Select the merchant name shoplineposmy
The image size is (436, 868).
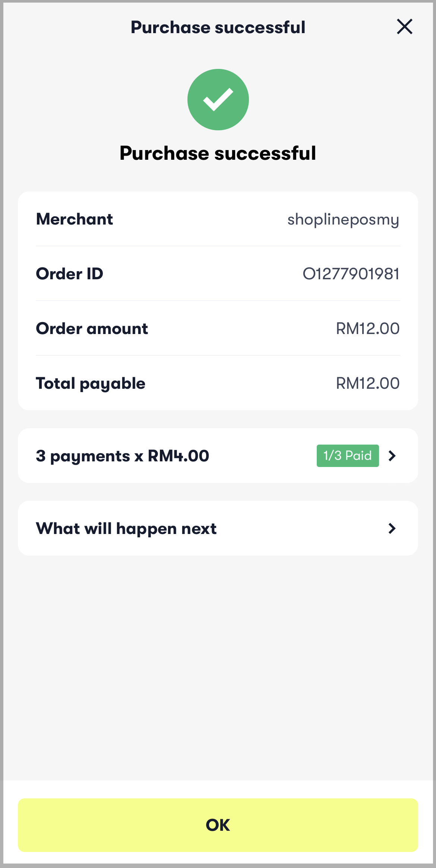343,220
